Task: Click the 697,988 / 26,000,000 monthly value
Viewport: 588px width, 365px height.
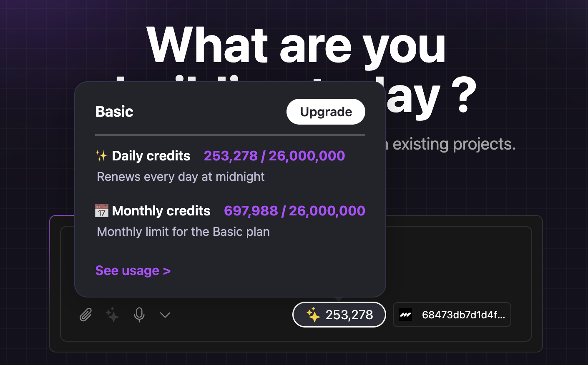Action: (x=294, y=210)
